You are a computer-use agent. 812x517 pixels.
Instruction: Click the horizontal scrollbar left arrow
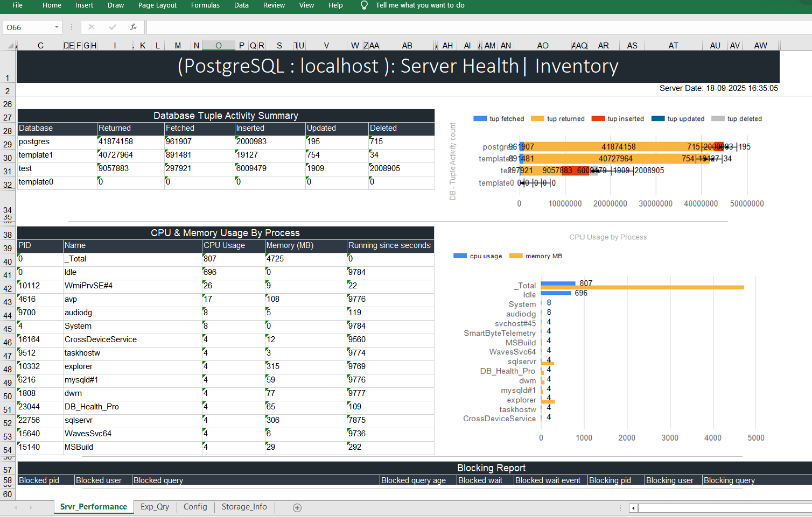[634, 508]
